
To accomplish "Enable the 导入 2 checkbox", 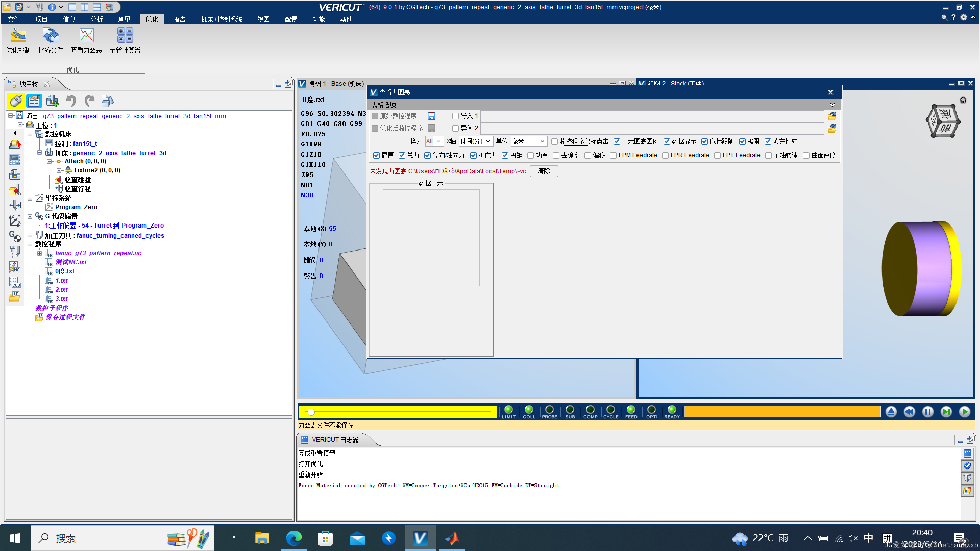I will (455, 129).
